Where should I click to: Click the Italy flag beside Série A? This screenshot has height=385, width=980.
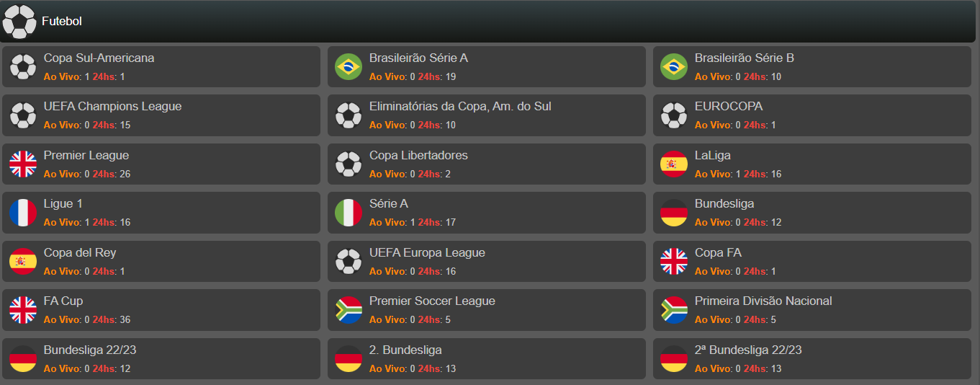click(349, 213)
